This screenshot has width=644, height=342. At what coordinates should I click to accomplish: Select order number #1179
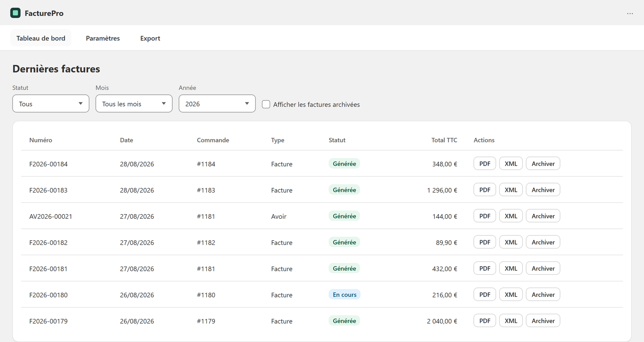206,321
